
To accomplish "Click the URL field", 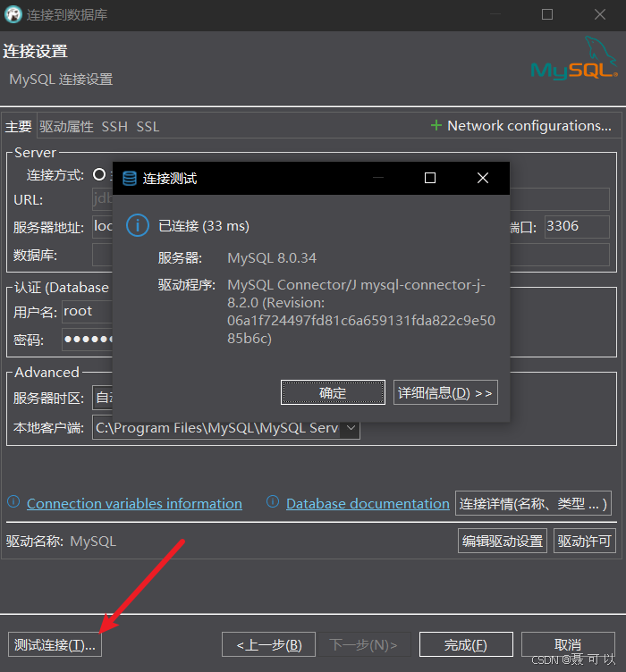I will [103, 199].
